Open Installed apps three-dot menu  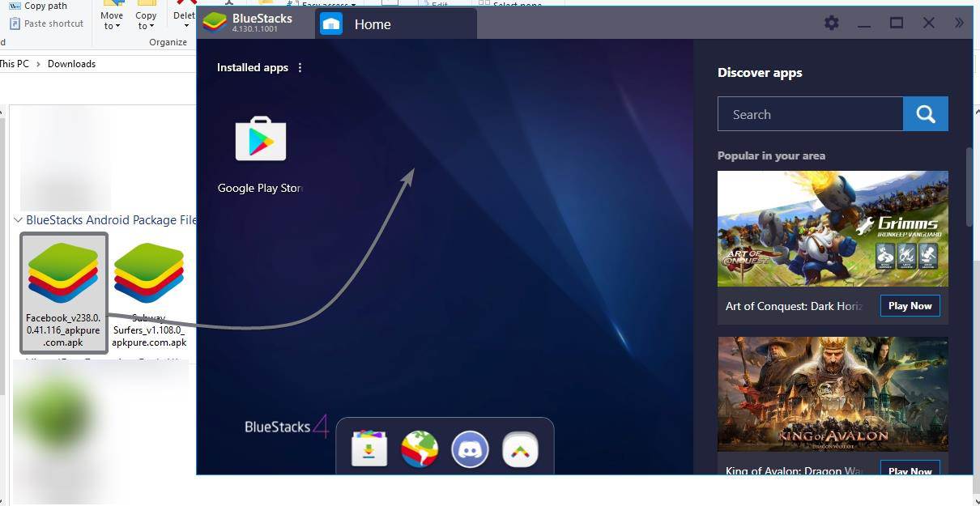[x=300, y=67]
